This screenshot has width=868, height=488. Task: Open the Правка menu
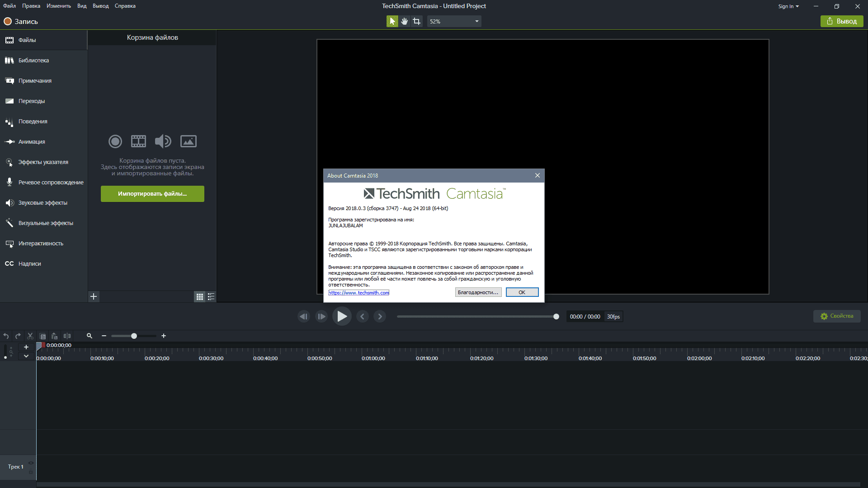pos(31,6)
